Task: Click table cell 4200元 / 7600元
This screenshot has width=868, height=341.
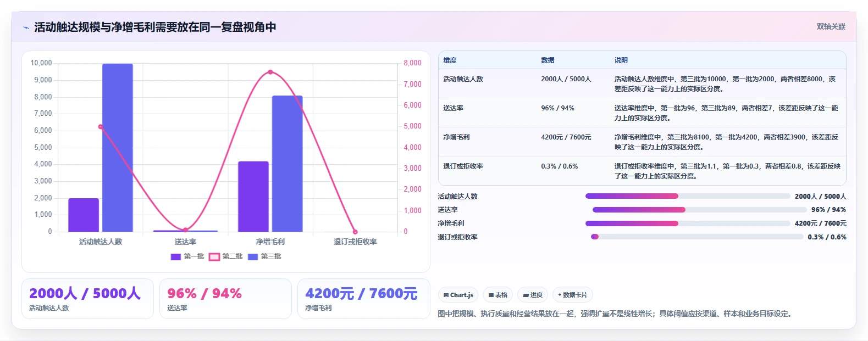Action: tap(566, 137)
